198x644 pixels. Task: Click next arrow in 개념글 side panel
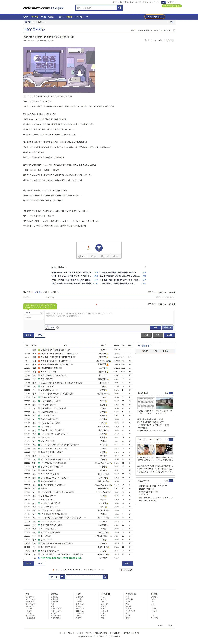172,480
